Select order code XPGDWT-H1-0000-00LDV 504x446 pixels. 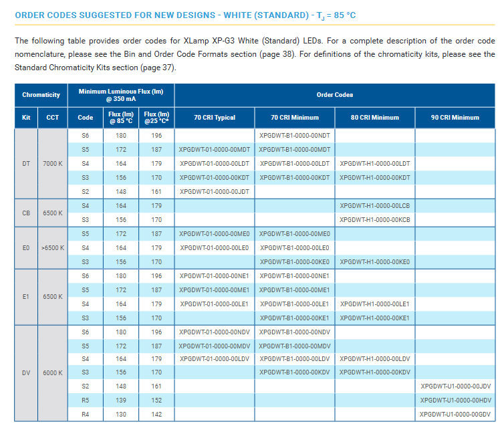[375, 359]
